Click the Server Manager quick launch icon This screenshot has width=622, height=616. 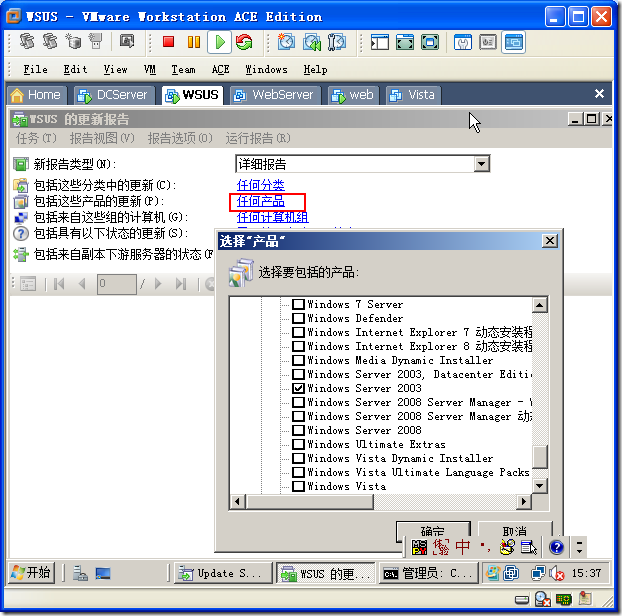coord(80,573)
